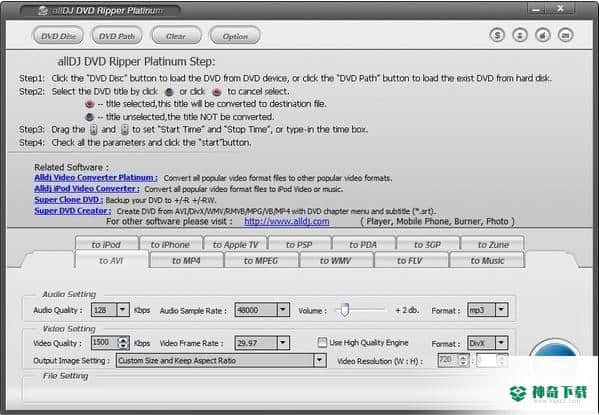599x415 pixels.
Task: Expand the Audio Sample Rate dropdown
Action: 283,310
